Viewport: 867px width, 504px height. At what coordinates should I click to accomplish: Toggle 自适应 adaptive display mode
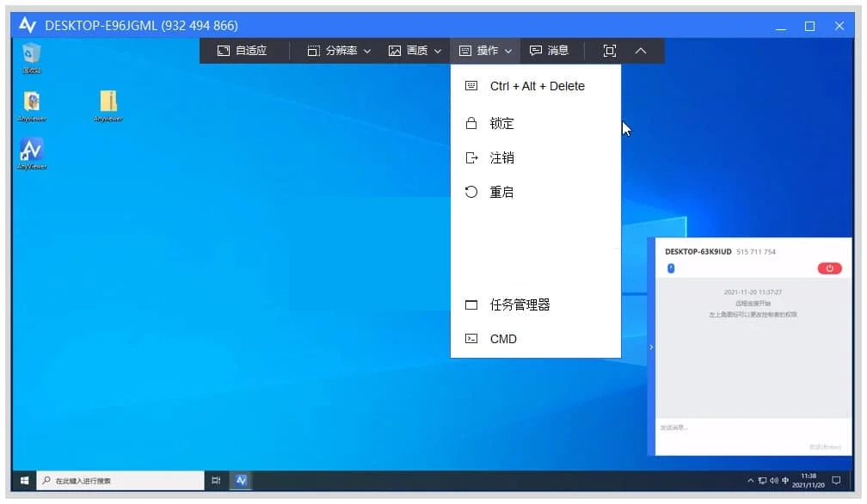click(x=242, y=51)
